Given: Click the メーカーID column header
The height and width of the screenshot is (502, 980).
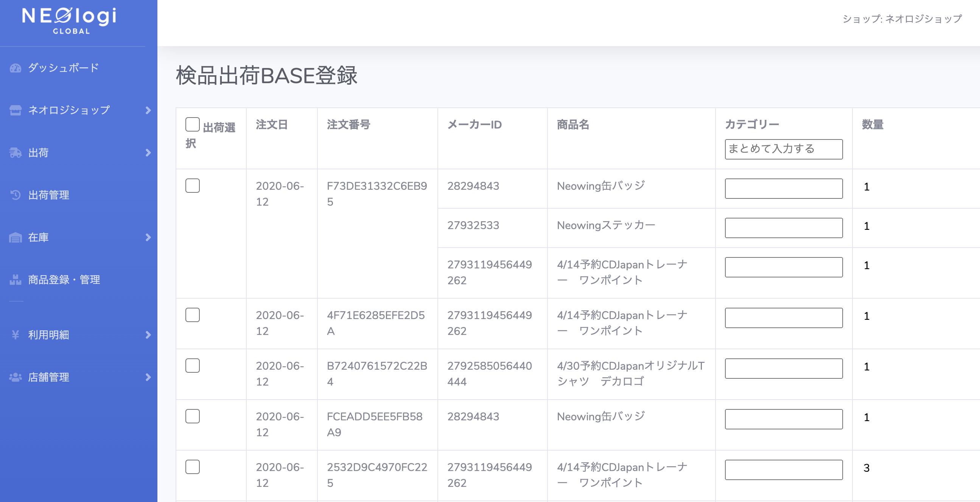Looking at the screenshot, I should (474, 125).
